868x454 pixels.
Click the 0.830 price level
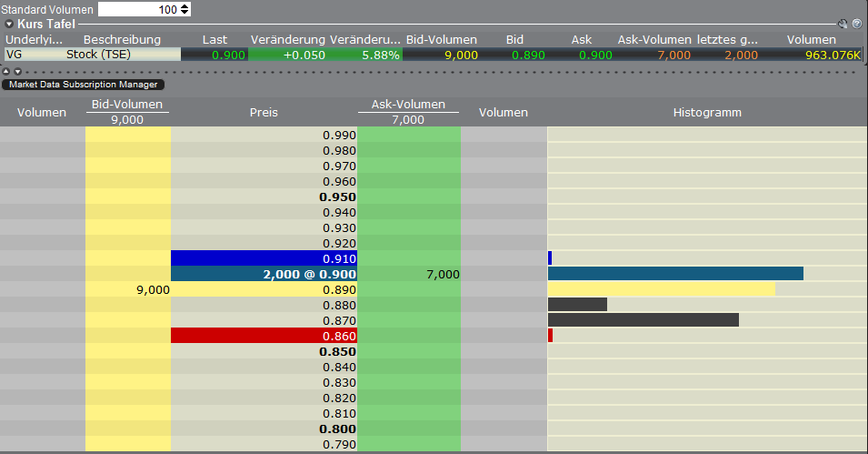click(x=339, y=382)
